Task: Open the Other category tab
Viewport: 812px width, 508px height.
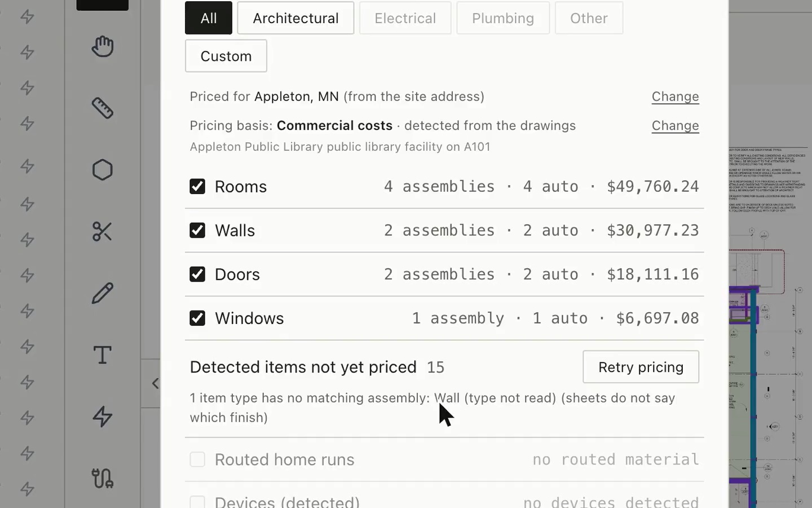Action: coord(589,18)
